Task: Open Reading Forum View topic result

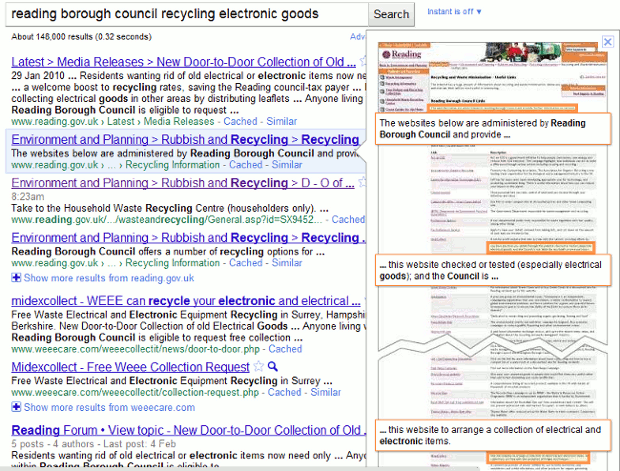Action: [188, 430]
